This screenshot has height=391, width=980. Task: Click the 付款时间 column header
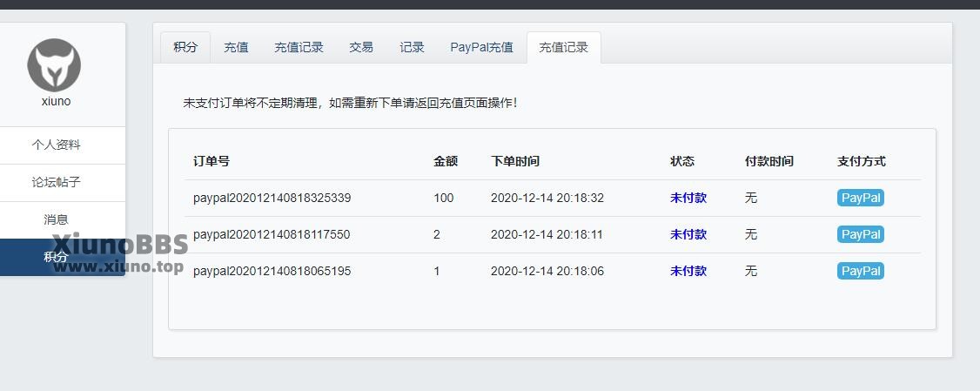click(769, 161)
